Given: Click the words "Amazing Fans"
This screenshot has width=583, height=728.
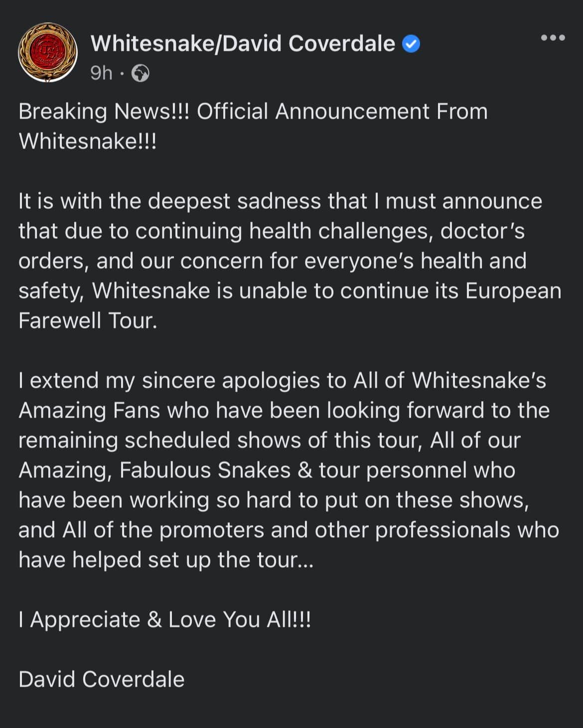Looking at the screenshot, I should pos(89,410).
